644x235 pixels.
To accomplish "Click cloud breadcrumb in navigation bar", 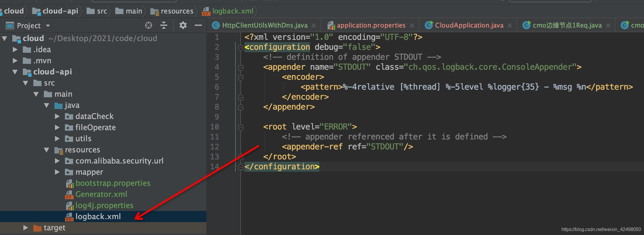I will (13, 11).
